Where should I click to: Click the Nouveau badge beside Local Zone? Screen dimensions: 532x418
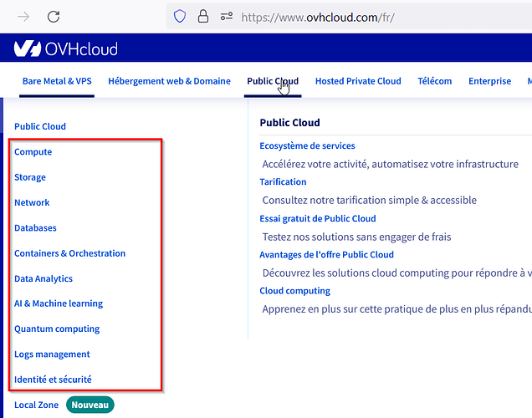tap(90, 405)
